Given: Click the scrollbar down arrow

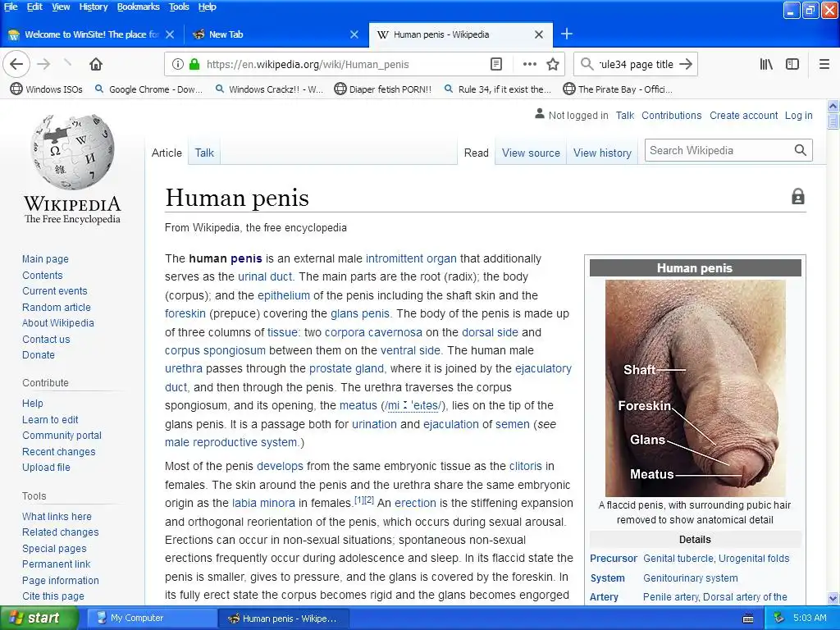Looking at the screenshot, I should pyautogui.click(x=833, y=598).
